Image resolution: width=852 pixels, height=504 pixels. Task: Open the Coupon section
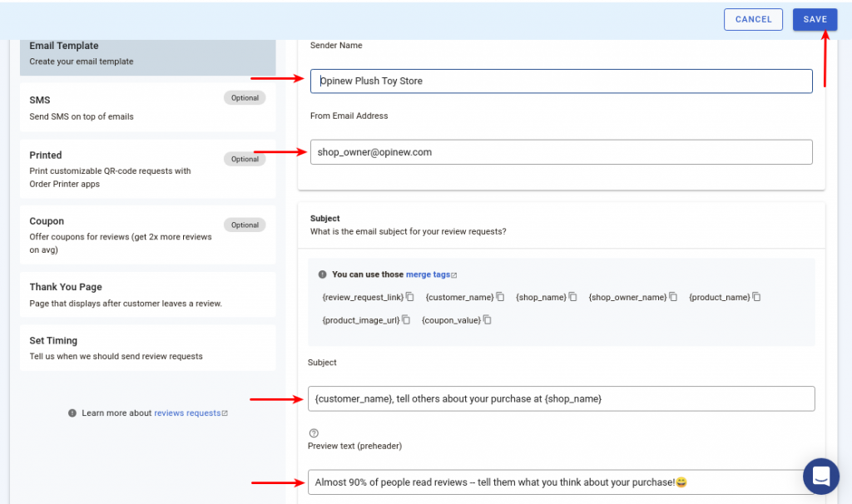click(x=148, y=235)
